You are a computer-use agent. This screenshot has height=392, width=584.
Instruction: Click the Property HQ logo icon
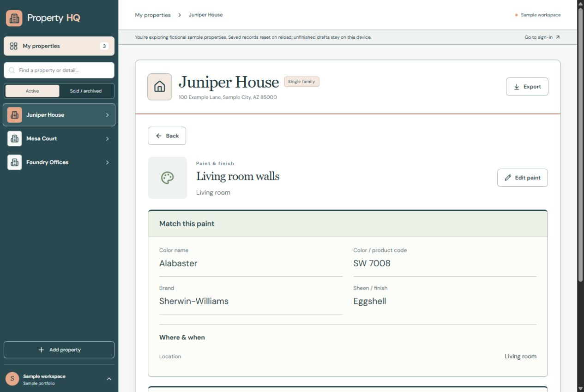[x=14, y=18]
